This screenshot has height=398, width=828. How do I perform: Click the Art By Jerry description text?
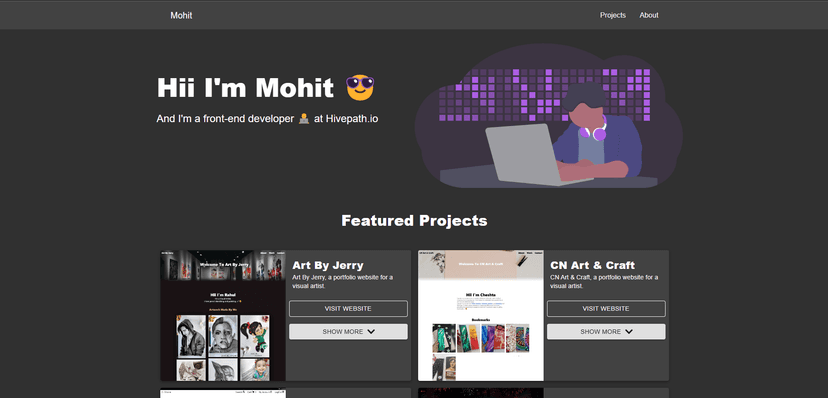(x=342, y=281)
